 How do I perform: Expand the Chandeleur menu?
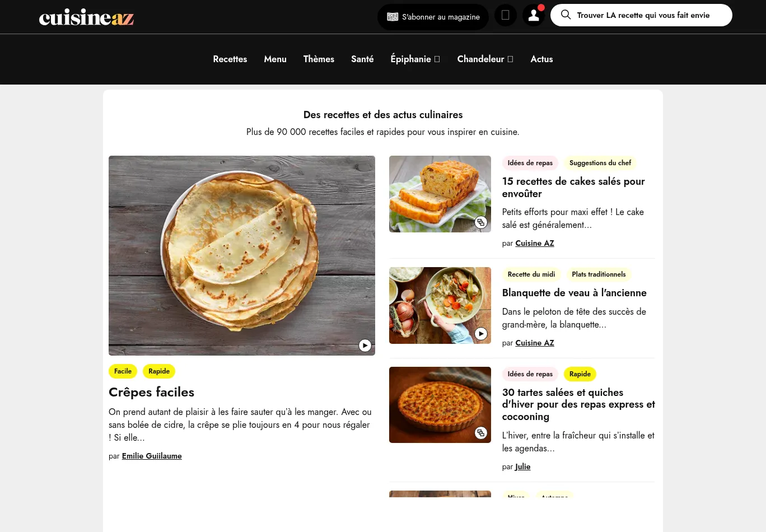[x=485, y=59]
